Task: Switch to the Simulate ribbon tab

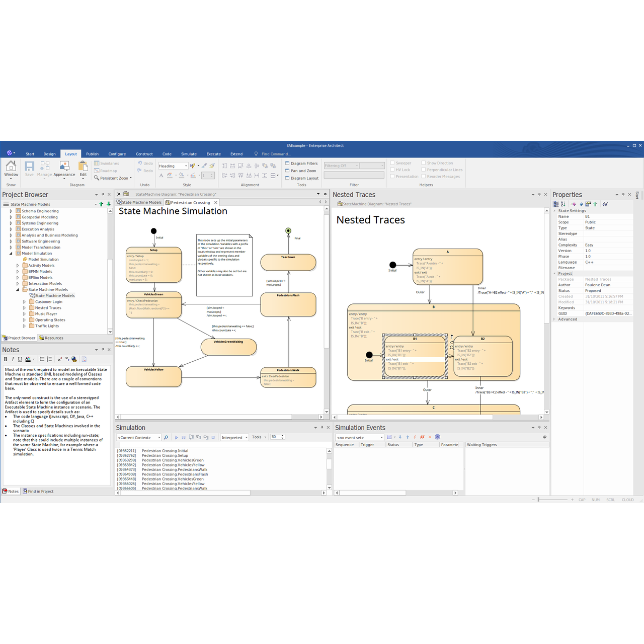Action: pos(189,154)
